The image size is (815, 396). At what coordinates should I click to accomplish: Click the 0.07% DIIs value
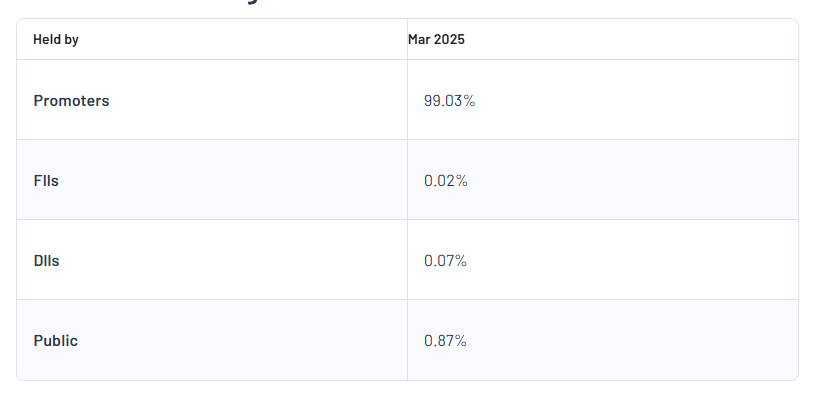coord(445,261)
